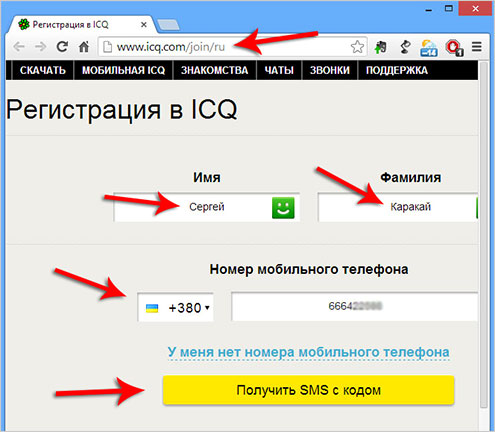Viewport: 495px width, 432px height.
Task: Click the Имя label
Action: coord(207,177)
